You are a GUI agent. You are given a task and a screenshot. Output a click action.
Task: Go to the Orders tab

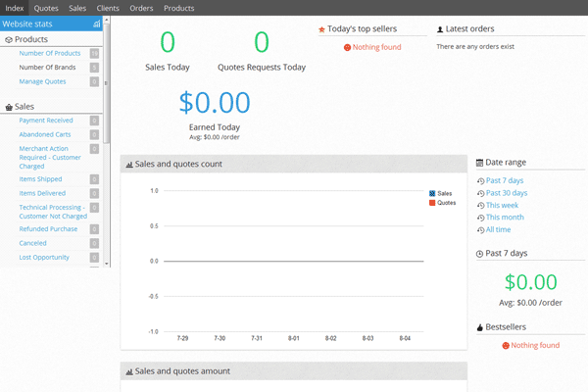pos(141,8)
